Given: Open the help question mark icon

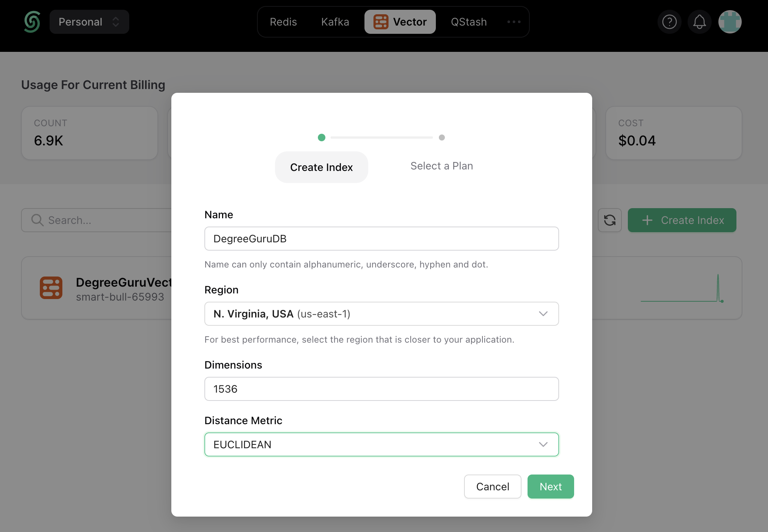Looking at the screenshot, I should 669,22.
